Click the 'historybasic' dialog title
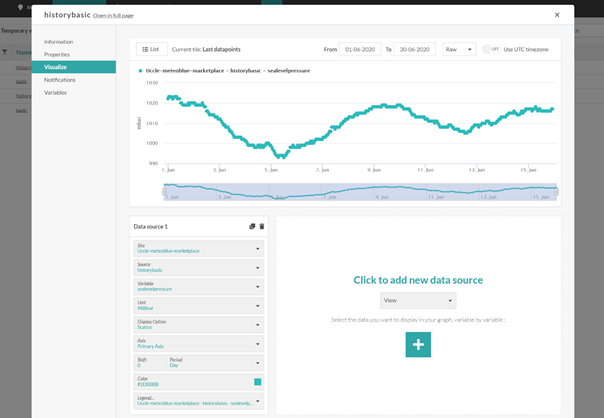This screenshot has height=418, width=604. point(67,15)
